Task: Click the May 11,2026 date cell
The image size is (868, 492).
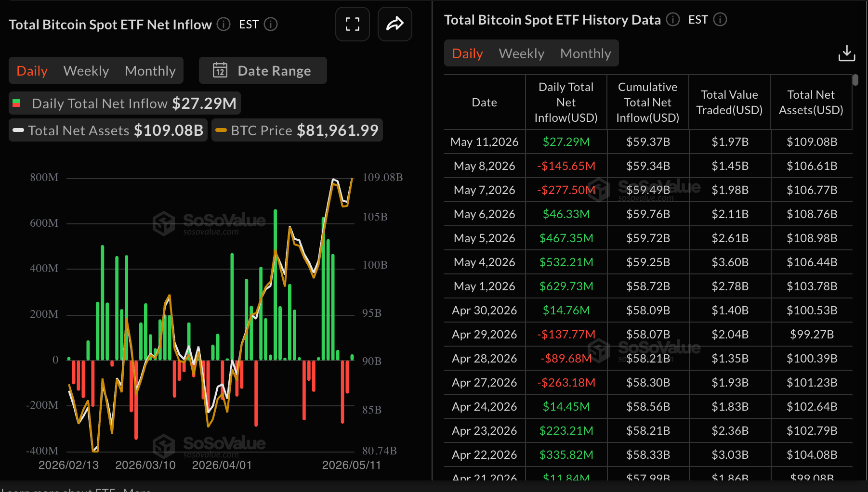Action: pyautogui.click(x=485, y=142)
